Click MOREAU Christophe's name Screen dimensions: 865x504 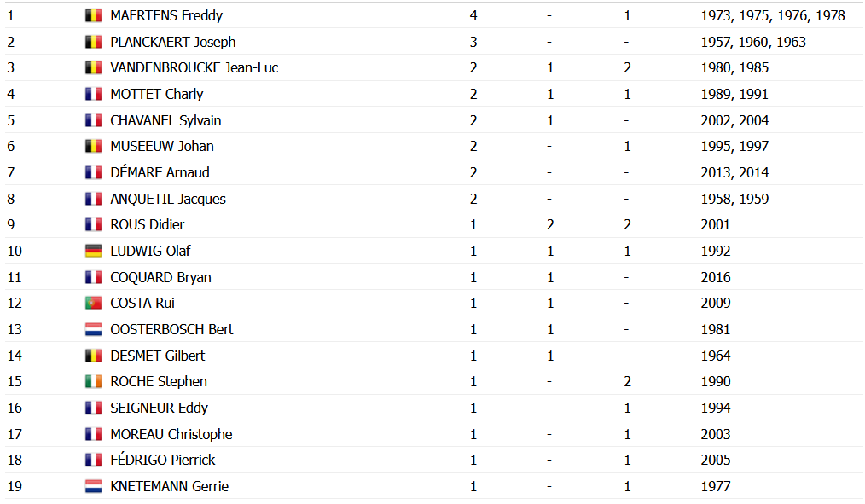pos(171,434)
